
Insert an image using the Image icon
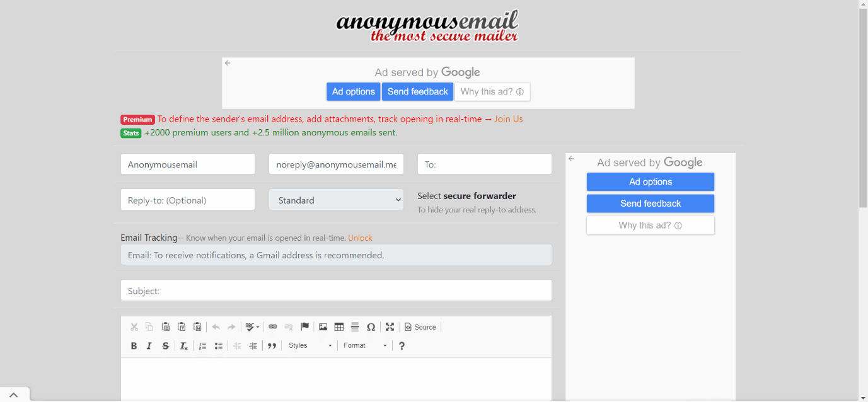tap(323, 327)
